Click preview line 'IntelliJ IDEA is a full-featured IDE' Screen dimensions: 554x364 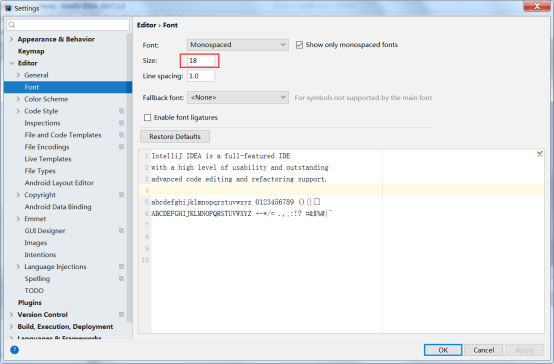(221, 156)
